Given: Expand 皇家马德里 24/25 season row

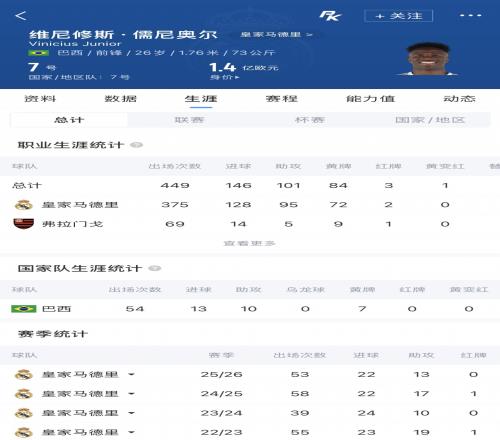Looking at the screenshot, I should pyautogui.click(x=250, y=394).
